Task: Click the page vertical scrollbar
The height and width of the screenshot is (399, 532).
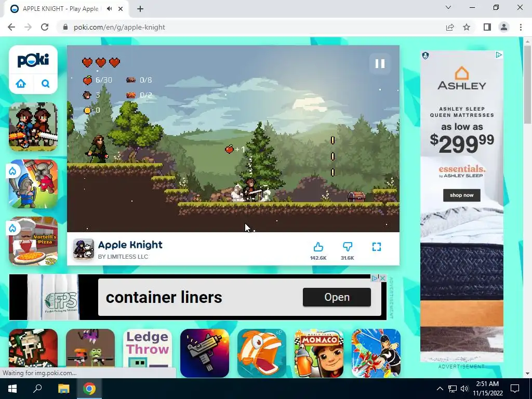Action: [527, 85]
